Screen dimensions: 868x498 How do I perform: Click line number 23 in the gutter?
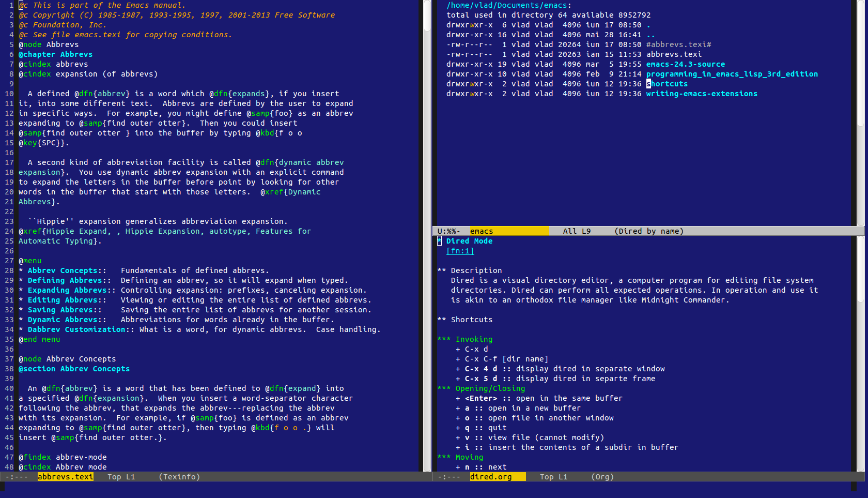[9, 221]
